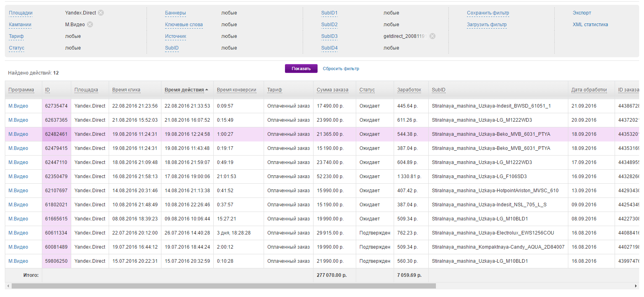Sort by Дата обработки column

click(x=589, y=90)
